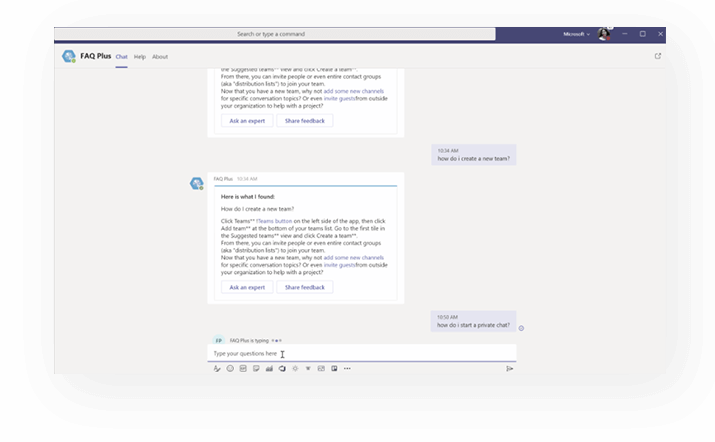This screenshot has width=715, height=442.
Task: Focus the 'Type your questions here' message box
Action: [x=362, y=354]
